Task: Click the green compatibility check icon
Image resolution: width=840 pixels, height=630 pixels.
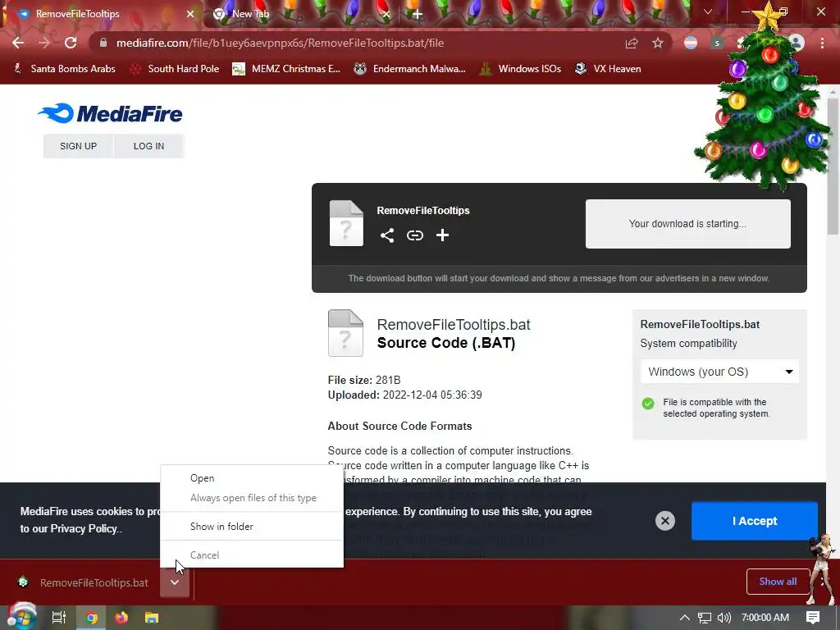Action: pyautogui.click(x=648, y=404)
